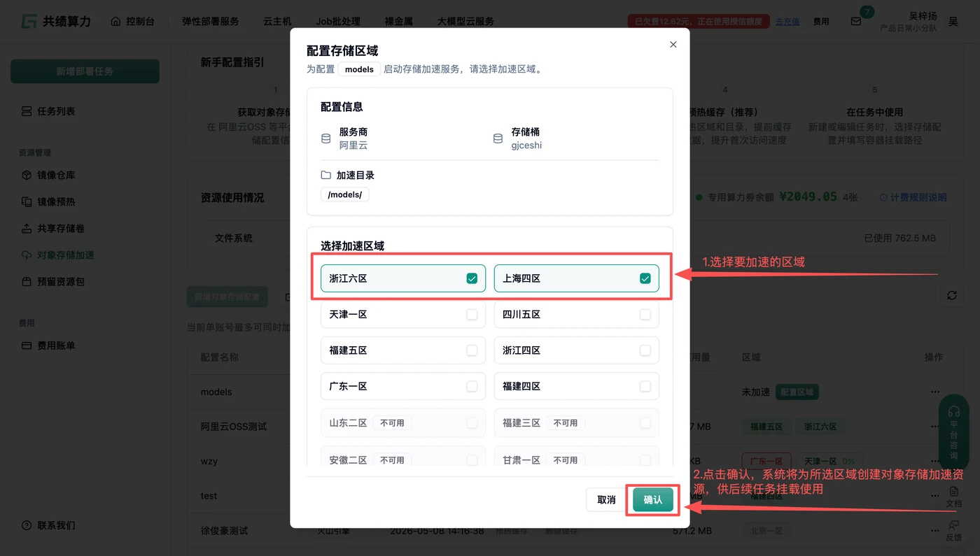Image resolution: width=980 pixels, height=556 pixels.
Task: Open the more actions menu for models row
Action: (x=934, y=392)
